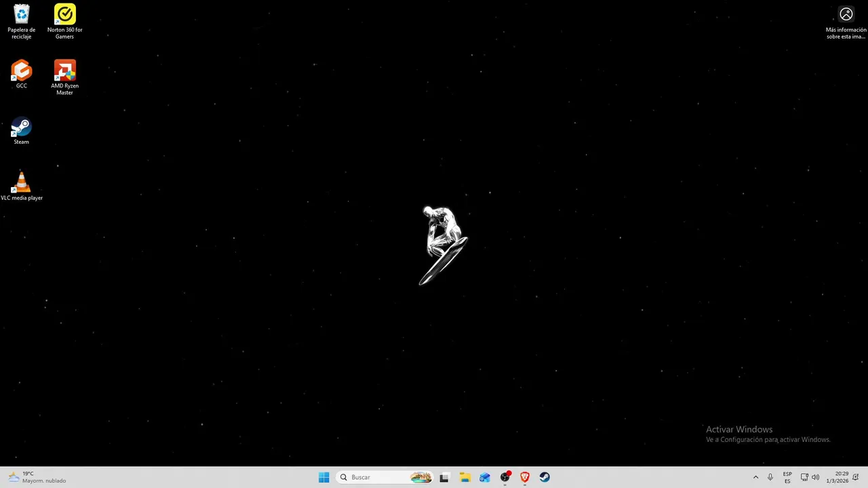Open Steam from the taskbar
The width and height of the screenshot is (868, 488).
pyautogui.click(x=545, y=477)
